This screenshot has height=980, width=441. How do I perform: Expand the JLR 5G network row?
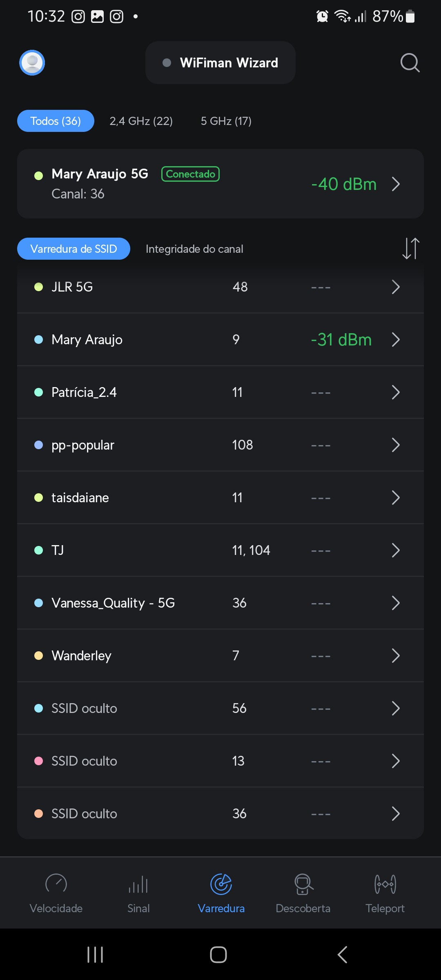395,287
